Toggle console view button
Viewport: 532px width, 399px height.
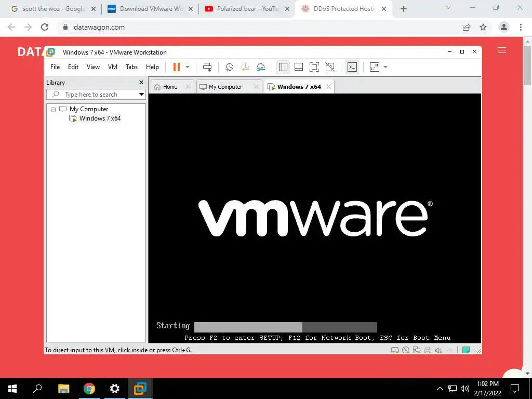click(x=352, y=67)
